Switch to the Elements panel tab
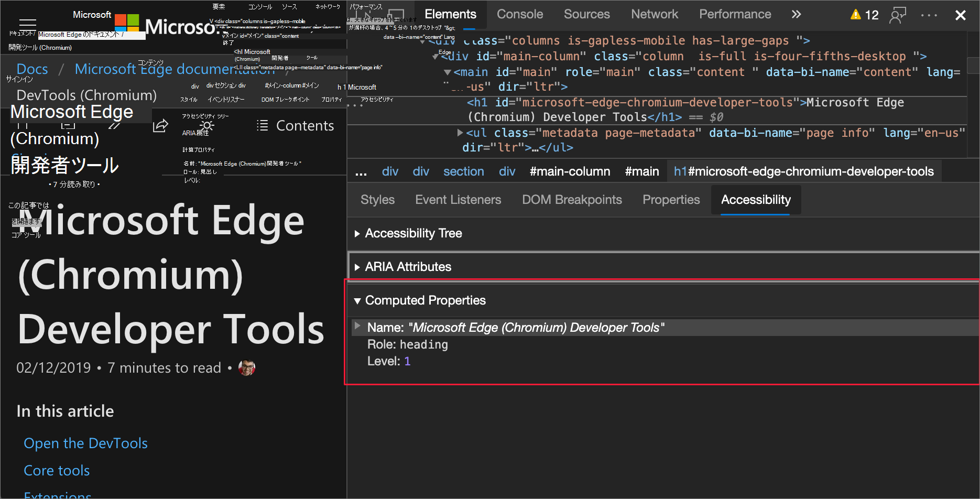 coord(450,14)
